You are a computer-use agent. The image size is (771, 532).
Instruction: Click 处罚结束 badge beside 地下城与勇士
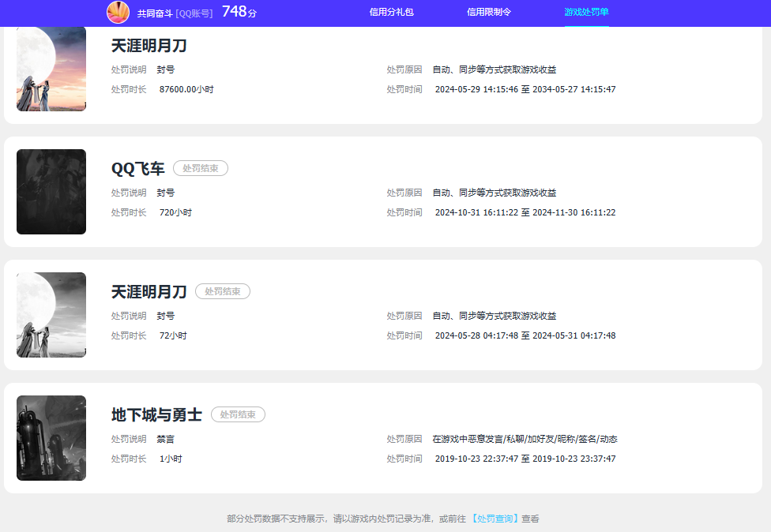238,414
